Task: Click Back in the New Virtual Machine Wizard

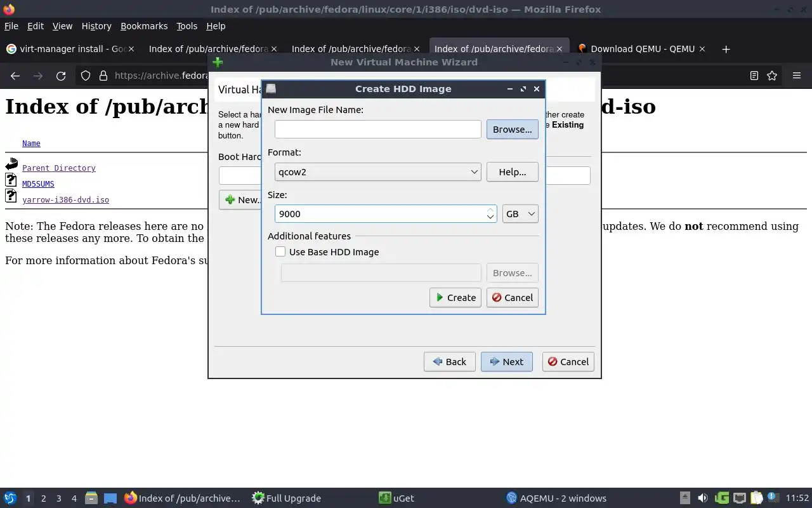Action: [x=449, y=361]
